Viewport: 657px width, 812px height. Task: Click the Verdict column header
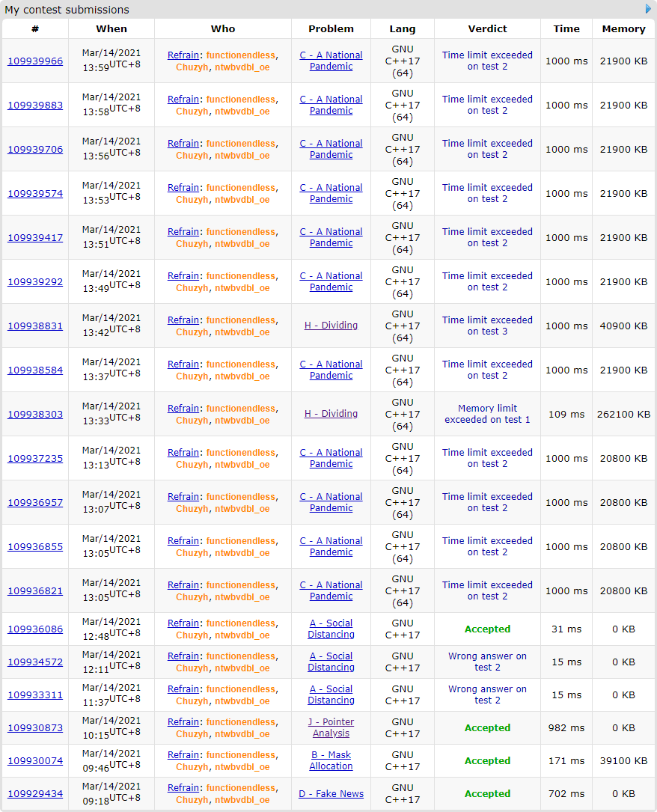487,29
